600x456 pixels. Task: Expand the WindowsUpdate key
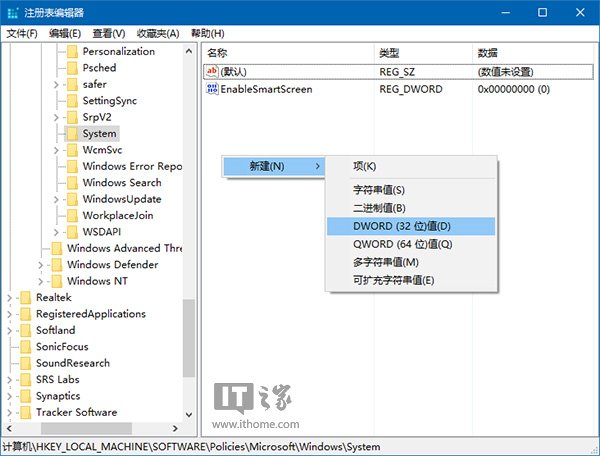(56, 200)
